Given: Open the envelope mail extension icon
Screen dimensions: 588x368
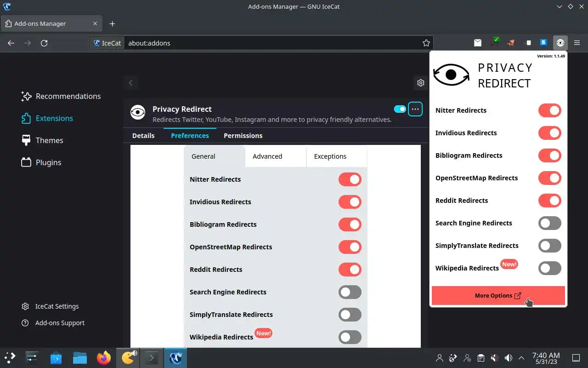Looking at the screenshot, I should click(478, 43).
